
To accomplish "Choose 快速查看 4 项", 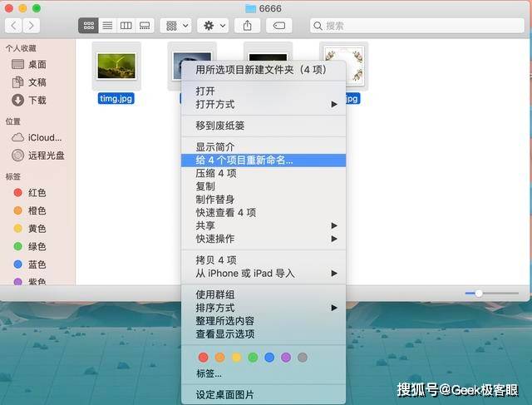I will click(264, 213).
